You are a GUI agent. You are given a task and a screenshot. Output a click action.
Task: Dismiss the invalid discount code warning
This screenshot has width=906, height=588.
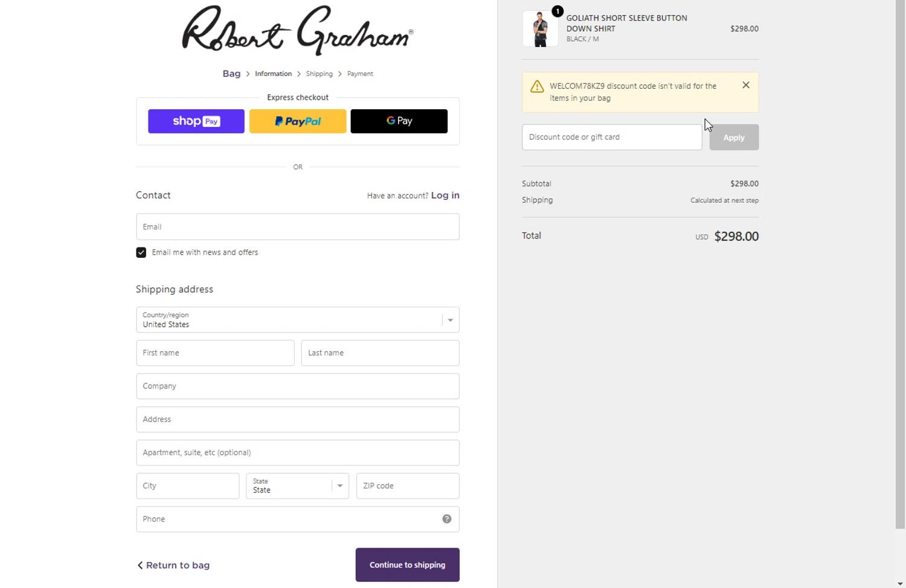[746, 85]
